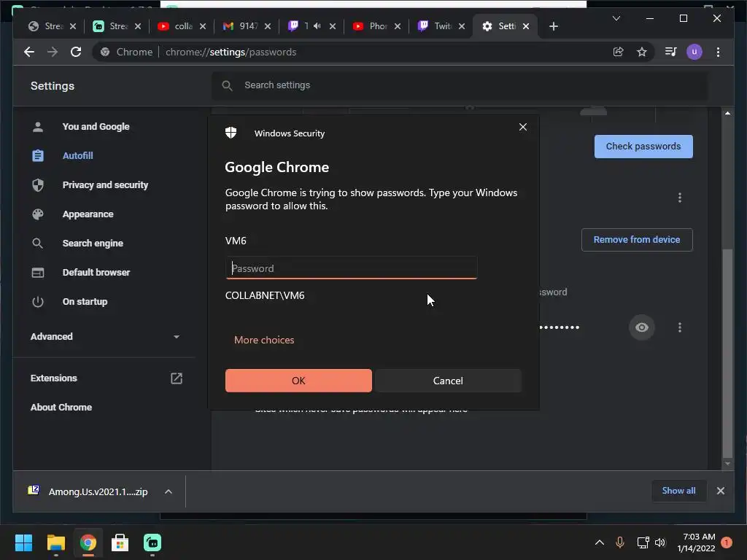Click the browser forward arrow
The width and height of the screenshot is (747, 560).
(53, 52)
